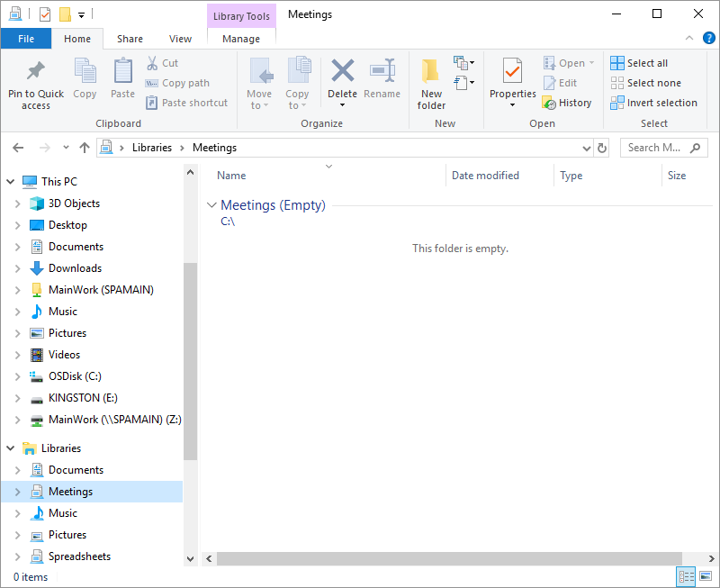Image resolution: width=720 pixels, height=588 pixels.
Task: Switch to the Home ribbon tab
Action: point(77,39)
